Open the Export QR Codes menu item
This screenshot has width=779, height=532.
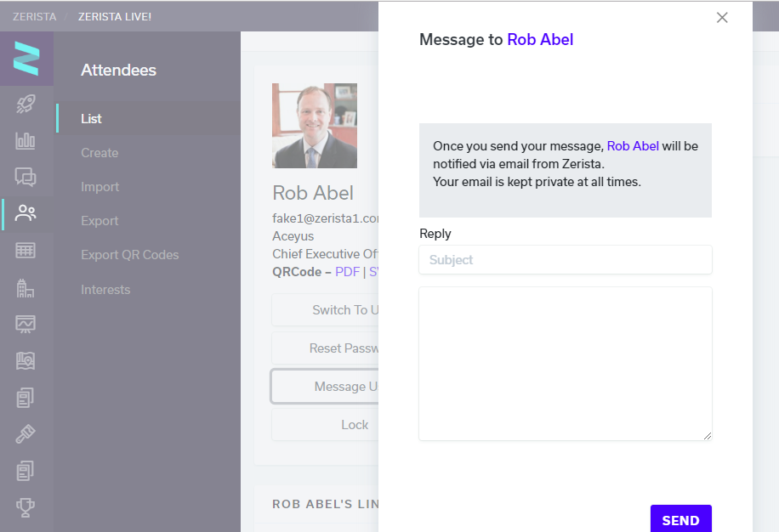point(129,255)
